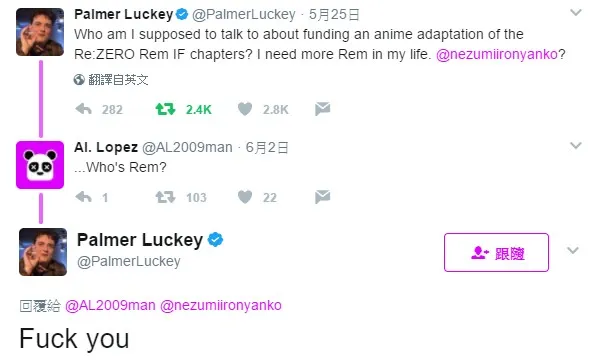The image size is (593, 363).
Task: View Palmer Luckey avatar on top tweet
Action: click(40, 32)
